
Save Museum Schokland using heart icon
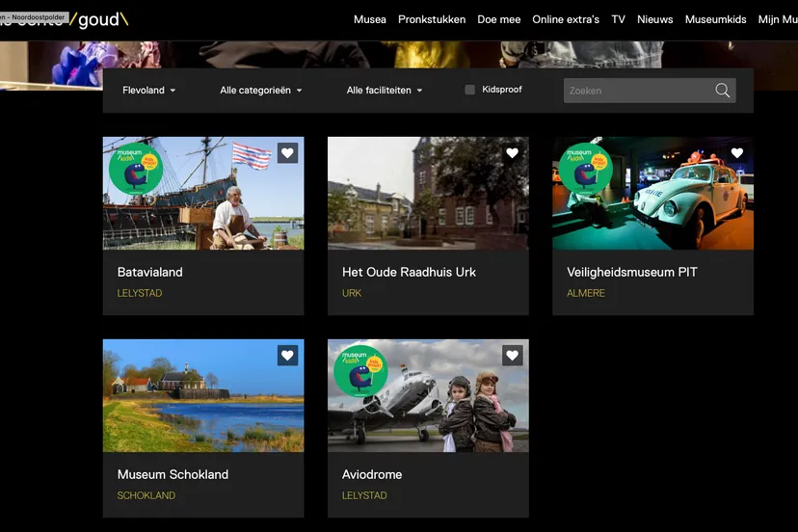coord(287,356)
